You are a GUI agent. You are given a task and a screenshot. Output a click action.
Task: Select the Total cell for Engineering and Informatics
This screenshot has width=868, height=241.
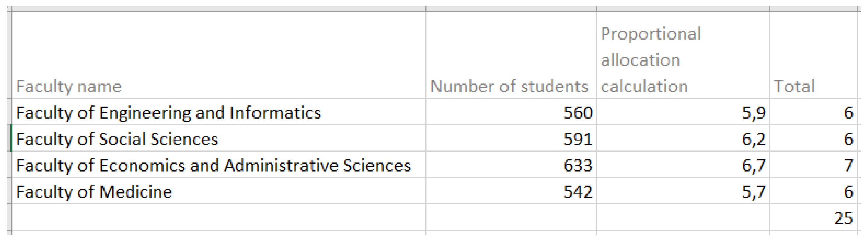click(x=813, y=112)
